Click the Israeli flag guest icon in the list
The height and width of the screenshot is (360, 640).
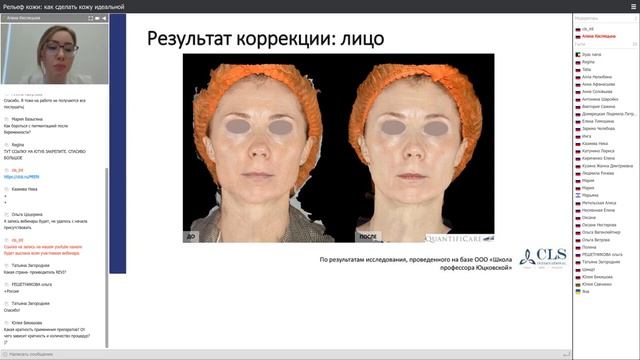tap(578, 196)
